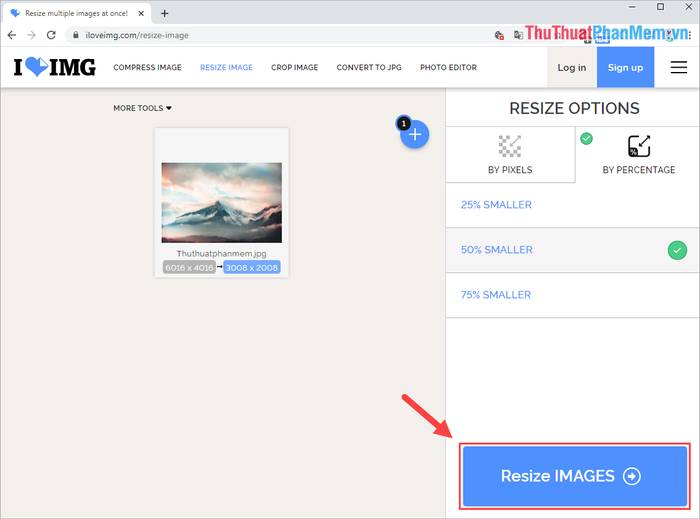Click the cookie blocked icon in the address bar

[499, 35]
